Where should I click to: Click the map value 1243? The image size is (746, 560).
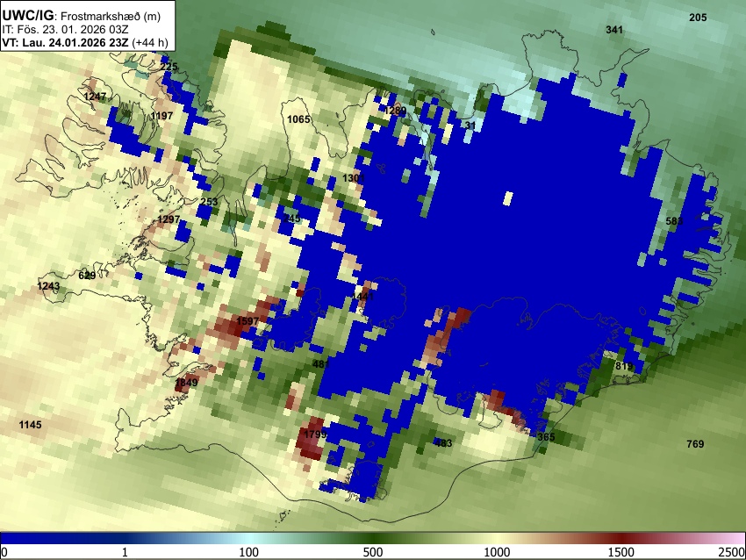click(48, 286)
